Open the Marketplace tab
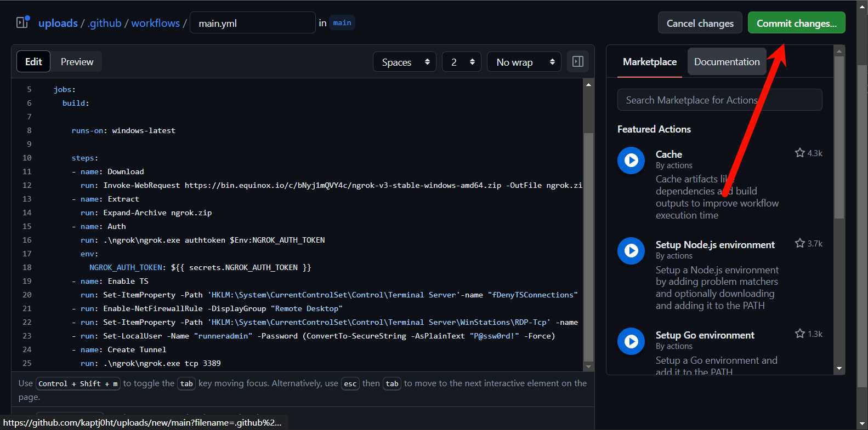The width and height of the screenshot is (868, 430). [650, 62]
